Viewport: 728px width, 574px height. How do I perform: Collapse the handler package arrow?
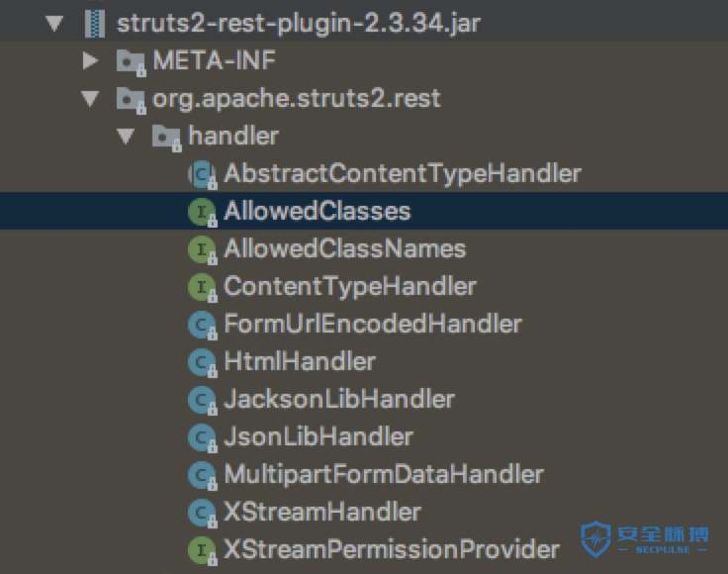127,137
